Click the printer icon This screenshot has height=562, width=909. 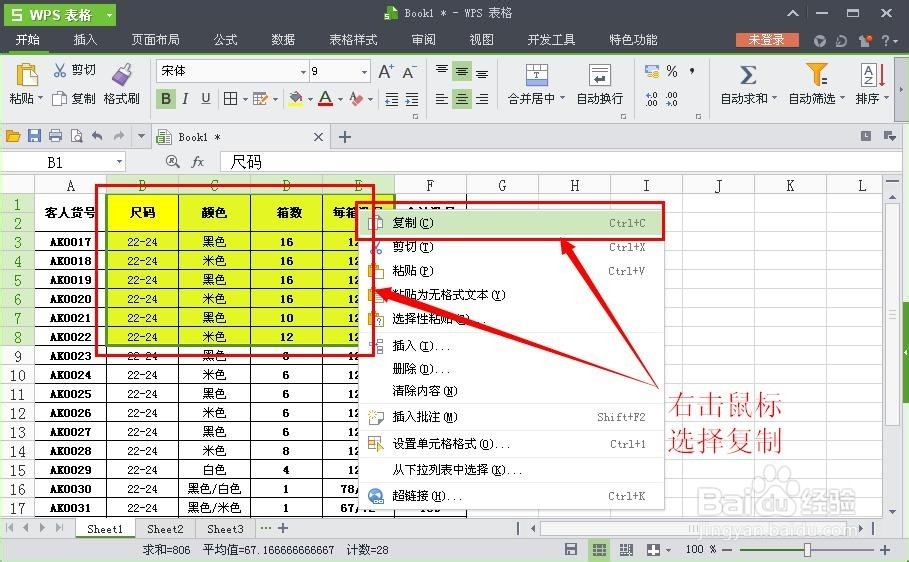point(55,136)
